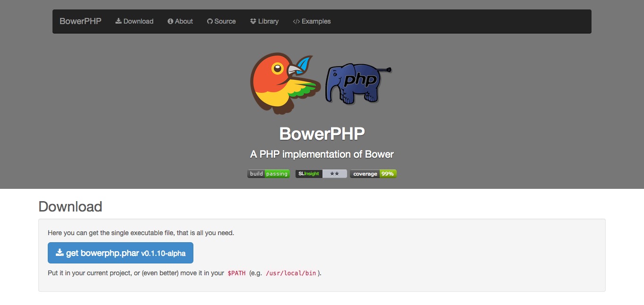Click the download icon inside blue button
Screen dimensions: 644x305
click(60, 253)
